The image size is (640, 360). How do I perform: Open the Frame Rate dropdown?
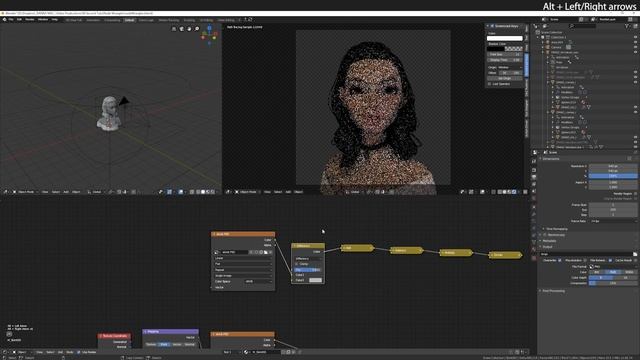point(613,221)
